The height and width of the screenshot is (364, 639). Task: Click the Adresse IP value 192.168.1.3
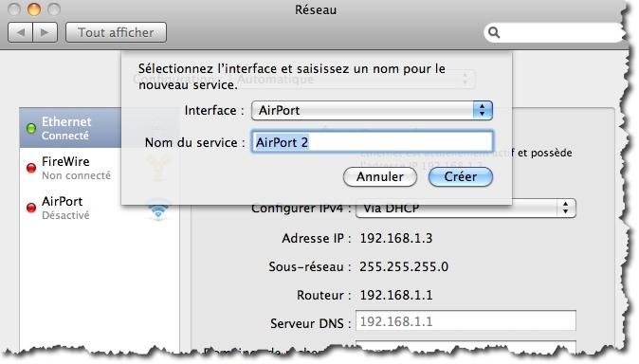(396, 238)
